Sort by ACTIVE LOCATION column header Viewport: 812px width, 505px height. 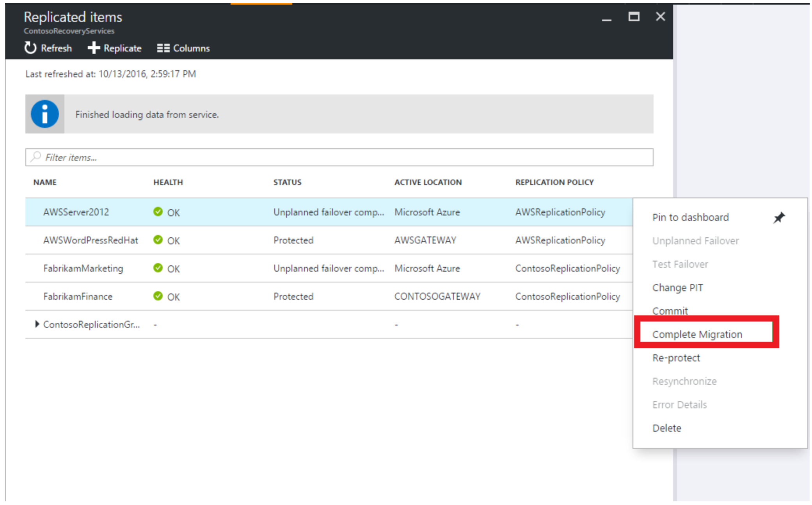[428, 182]
